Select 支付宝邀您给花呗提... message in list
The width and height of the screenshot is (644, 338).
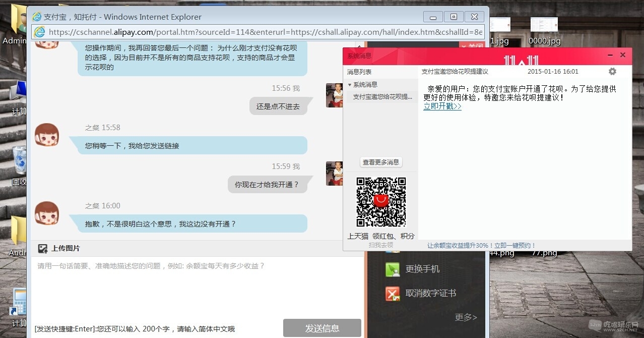(x=382, y=96)
